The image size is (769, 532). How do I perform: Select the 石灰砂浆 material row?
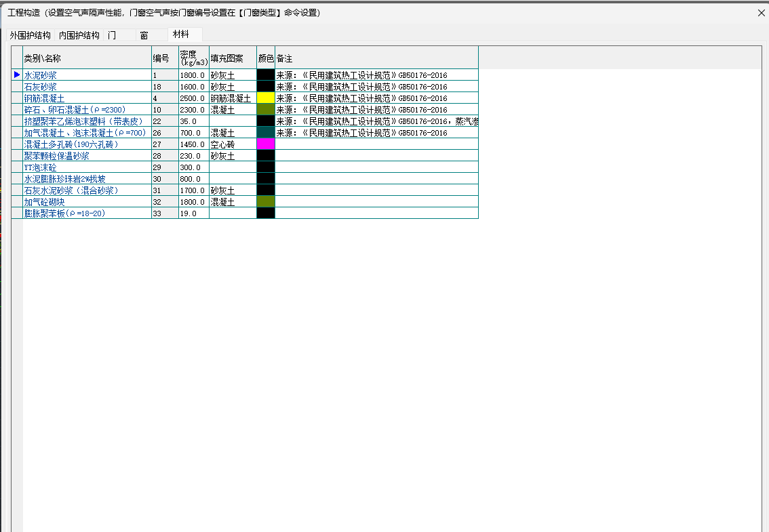(x=41, y=87)
